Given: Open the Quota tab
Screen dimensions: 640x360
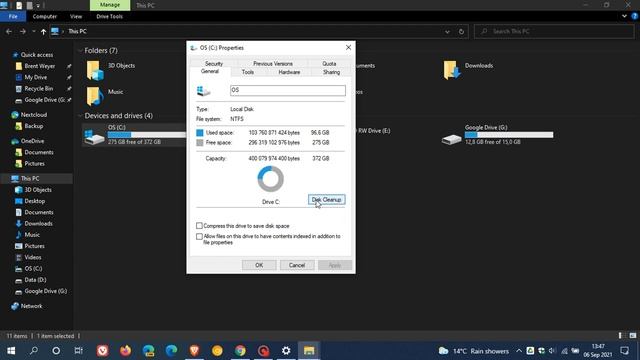Looking at the screenshot, I should pos(329,64).
